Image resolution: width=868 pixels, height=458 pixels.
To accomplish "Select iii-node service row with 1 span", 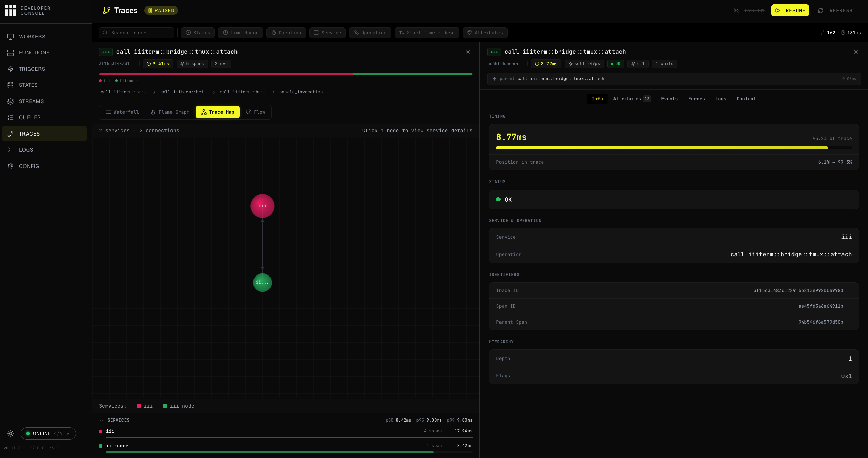I will coord(285,448).
